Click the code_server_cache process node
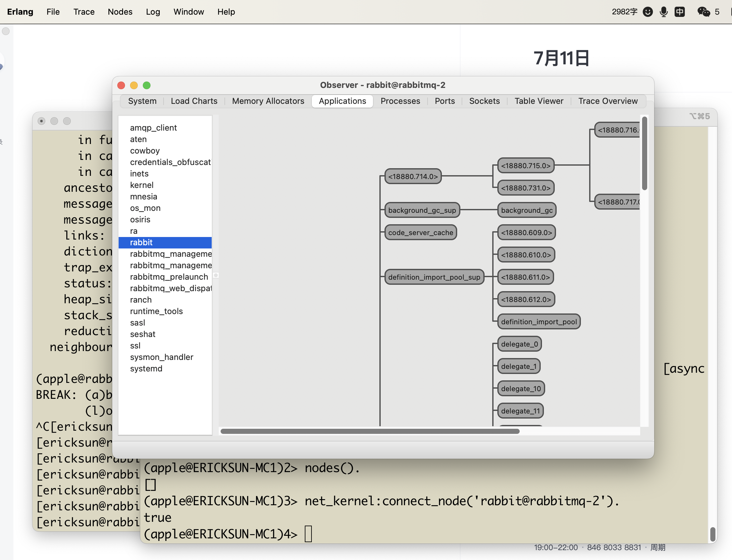Viewport: 732px width, 560px height. coord(421,233)
